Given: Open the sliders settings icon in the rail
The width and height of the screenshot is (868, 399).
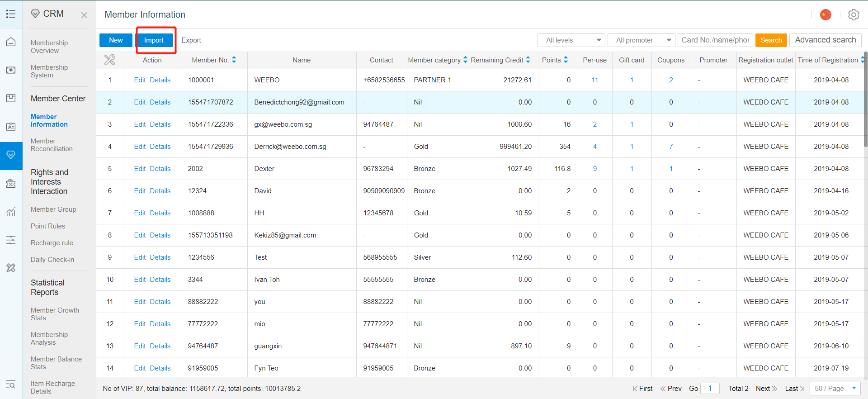Looking at the screenshot, I should 11,240.
